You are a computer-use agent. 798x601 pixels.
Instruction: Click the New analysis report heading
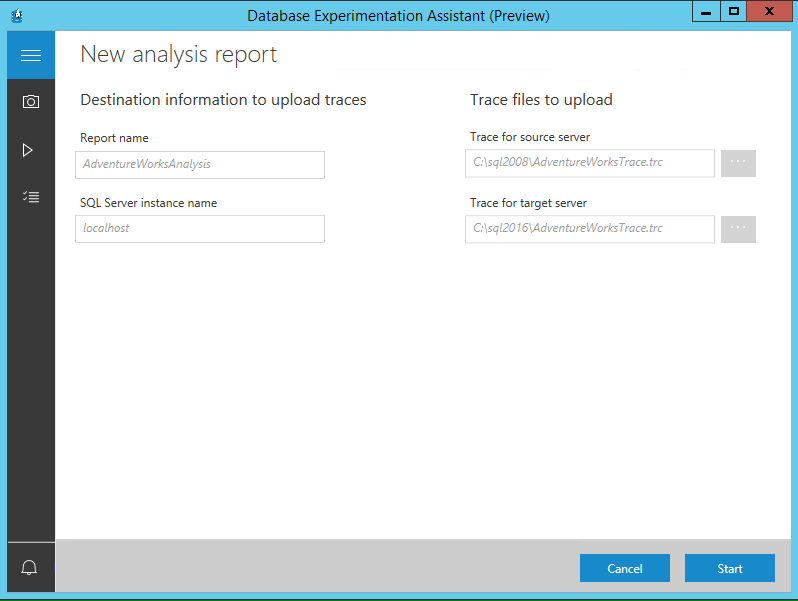pos(179,55)
